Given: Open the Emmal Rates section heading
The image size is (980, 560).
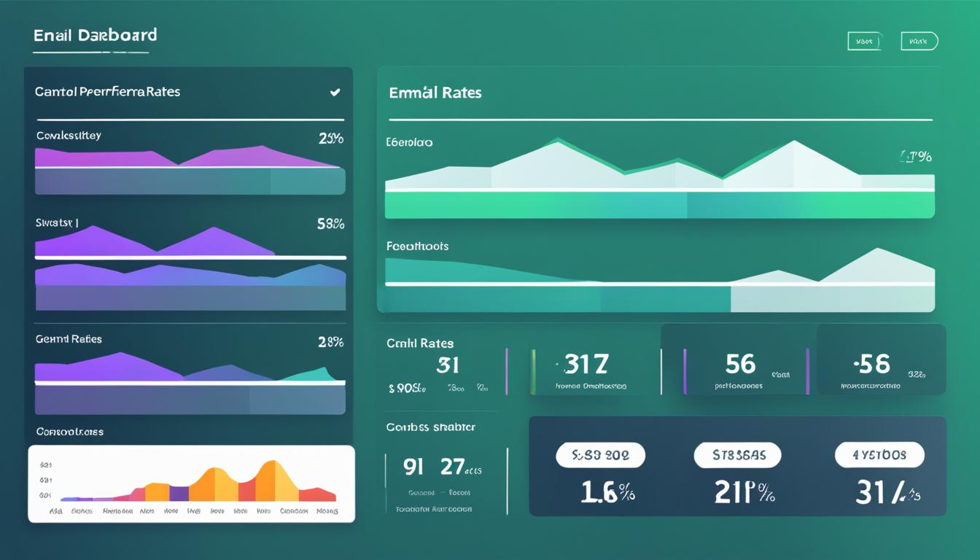Looking at the screenshot, I should tap(435, 93).
